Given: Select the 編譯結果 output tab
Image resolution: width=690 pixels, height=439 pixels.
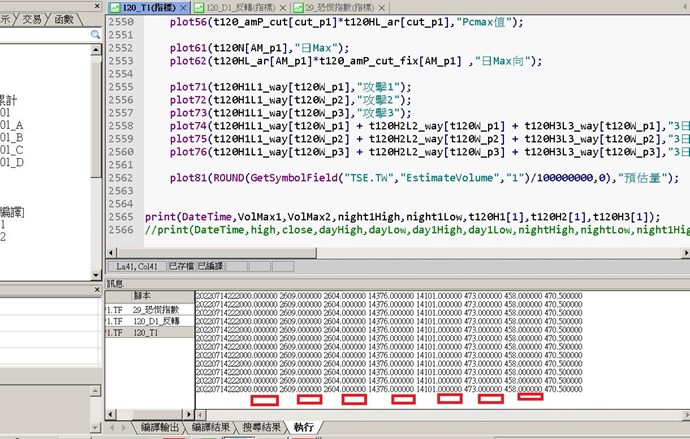Looking at the screenshot, I should [210, 427].
